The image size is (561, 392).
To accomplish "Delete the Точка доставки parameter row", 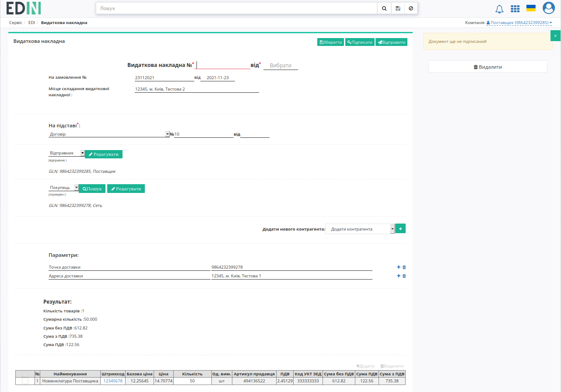I will point(404,267).
